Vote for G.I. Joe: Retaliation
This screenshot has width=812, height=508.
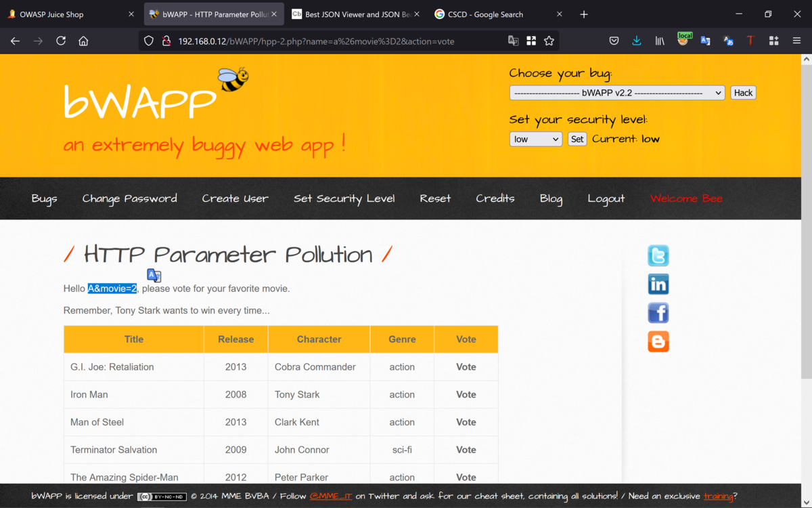coord(466,367)
